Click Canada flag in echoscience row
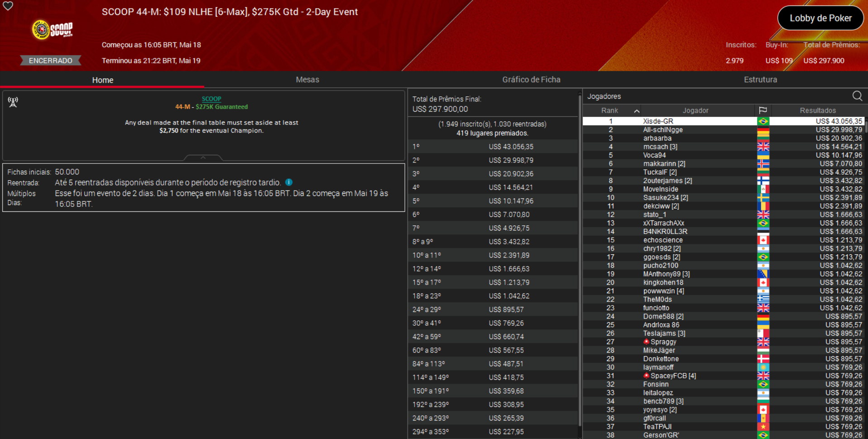Viewport: 868px width, 439px height. (763, 240)
